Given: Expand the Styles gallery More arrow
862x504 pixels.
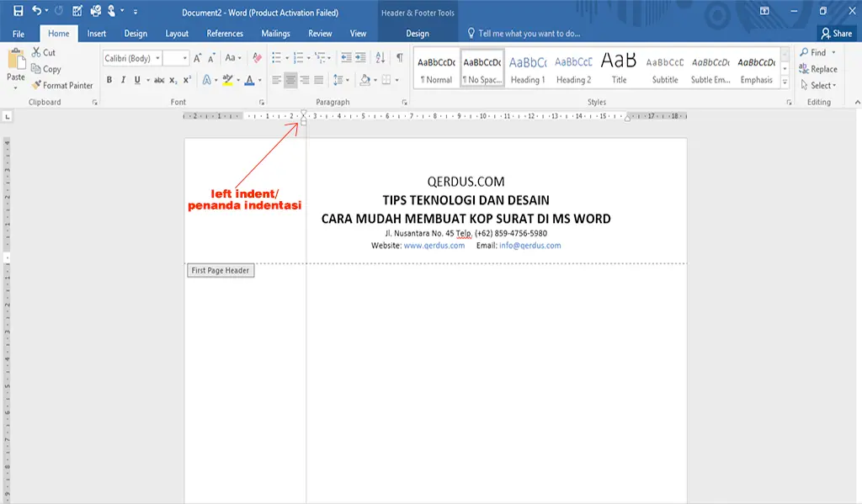Looking at the screenshot, I should click(x=785, y=82).
